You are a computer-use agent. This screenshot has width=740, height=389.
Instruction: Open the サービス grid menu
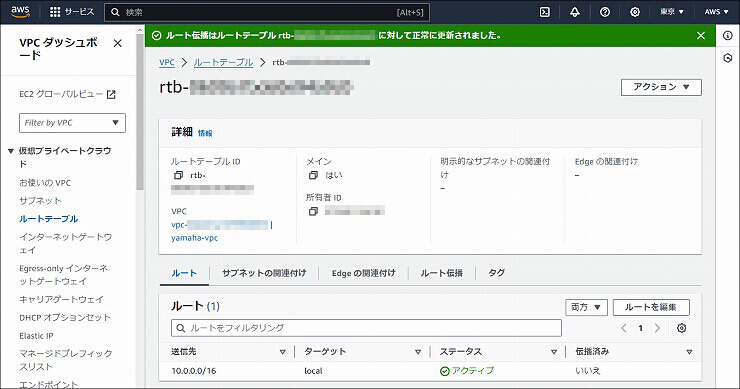click(x=72, y=12)
